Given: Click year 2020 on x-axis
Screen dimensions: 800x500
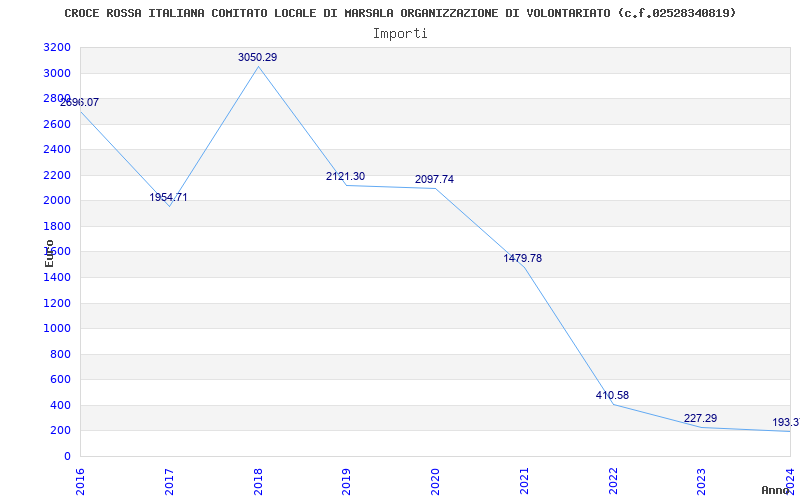Looking at the screenshot, I should [435, 482].
